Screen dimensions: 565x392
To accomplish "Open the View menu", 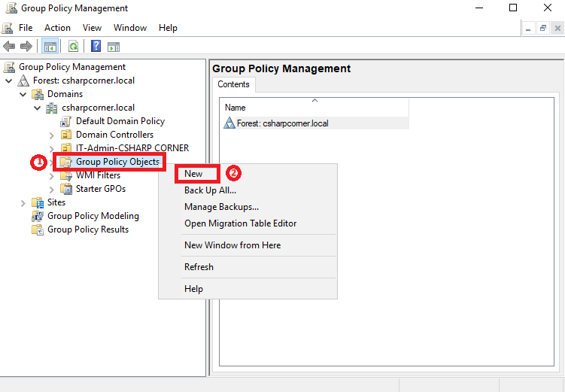I will click(x=92, y=28).
